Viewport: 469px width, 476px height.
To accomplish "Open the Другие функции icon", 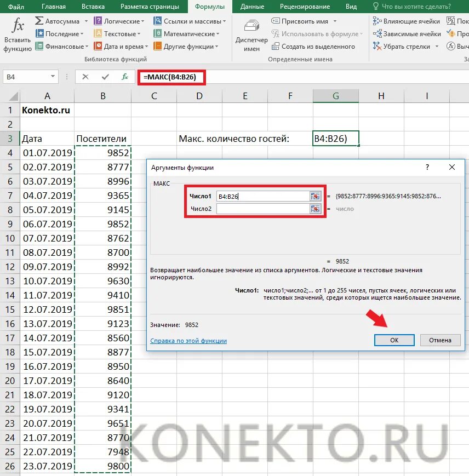I will click(158, 46).
